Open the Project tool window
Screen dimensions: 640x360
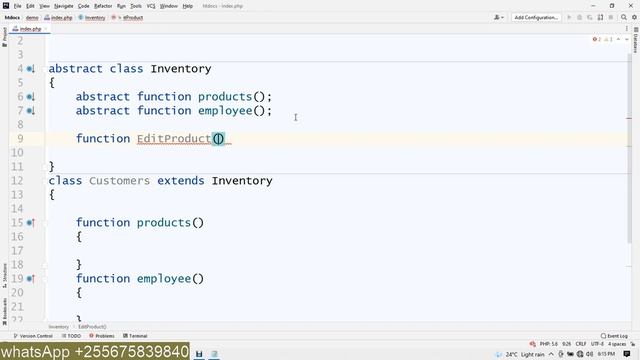coord(4,37)
